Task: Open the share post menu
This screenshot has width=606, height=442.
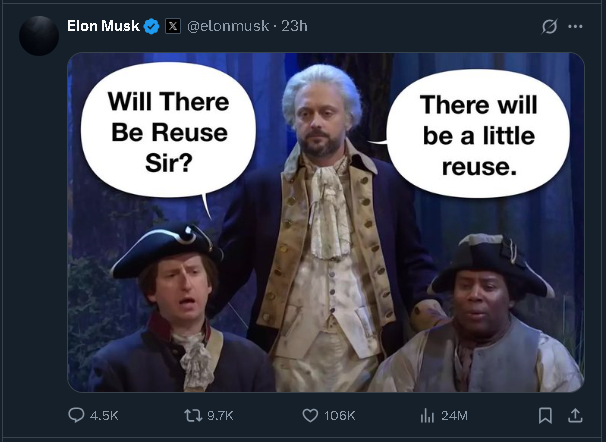Action: [x=575, y=415]
